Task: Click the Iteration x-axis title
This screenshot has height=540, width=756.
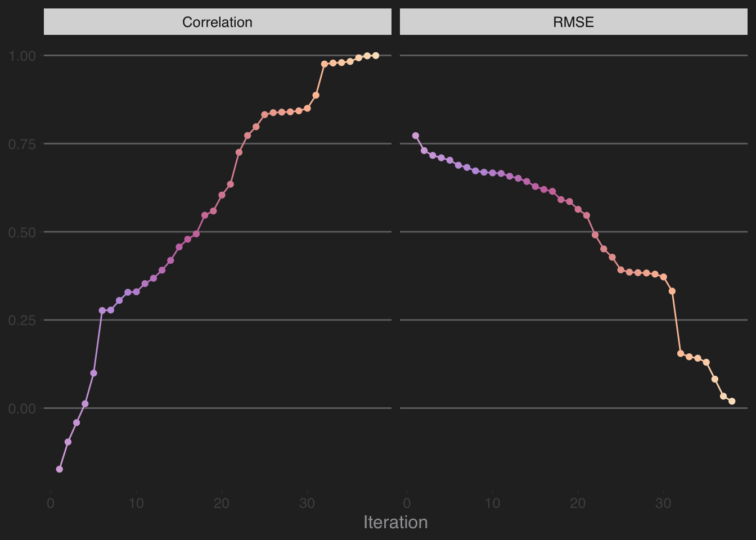Action: (x=395, y=522)
